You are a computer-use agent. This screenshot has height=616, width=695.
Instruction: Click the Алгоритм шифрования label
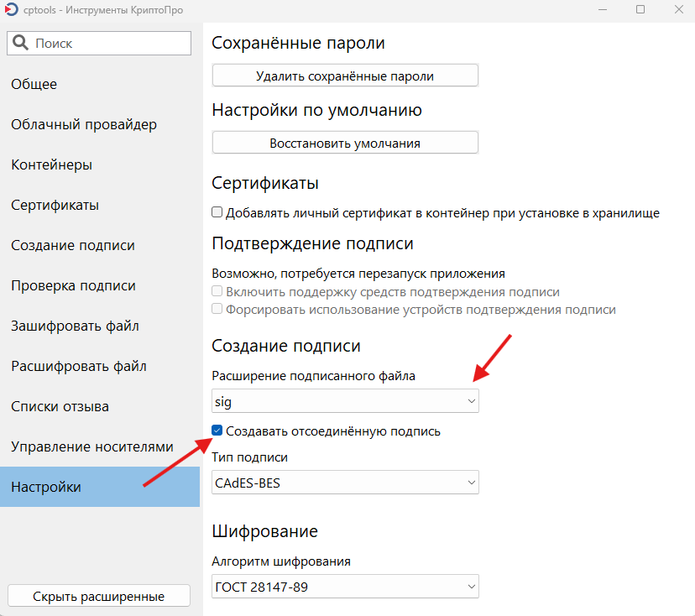[281, 561]
